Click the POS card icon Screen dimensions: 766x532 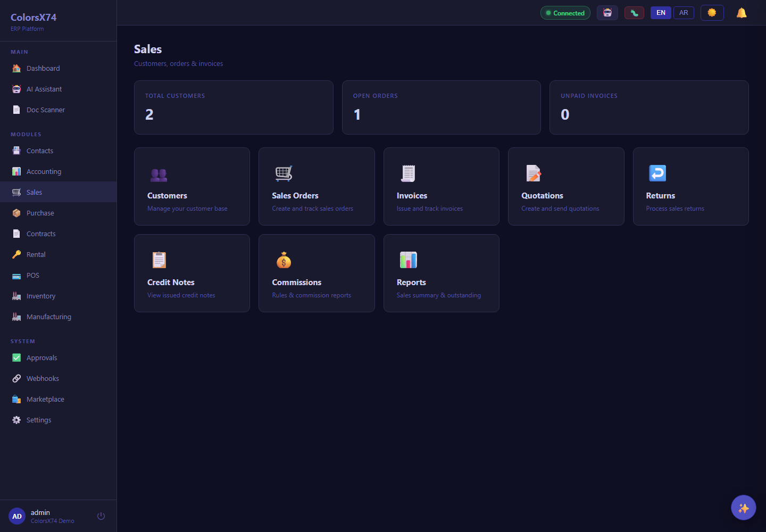16,276
